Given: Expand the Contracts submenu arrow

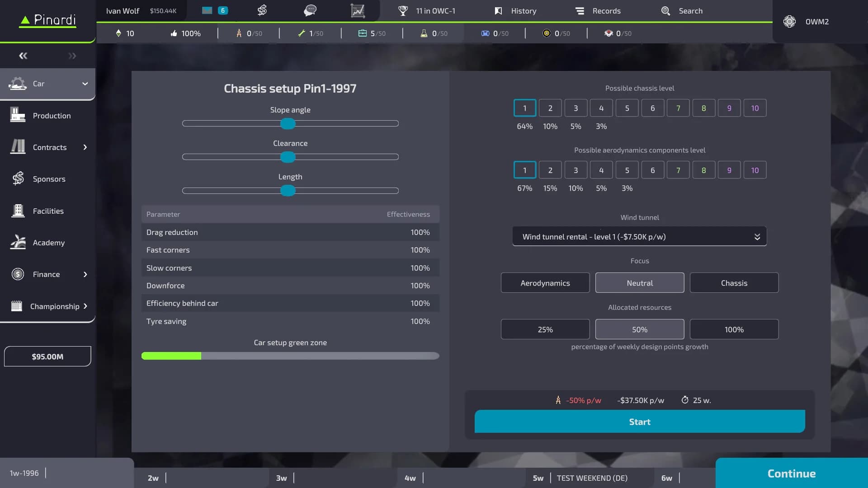Looking at the screenshot, I should pos(85,147).
